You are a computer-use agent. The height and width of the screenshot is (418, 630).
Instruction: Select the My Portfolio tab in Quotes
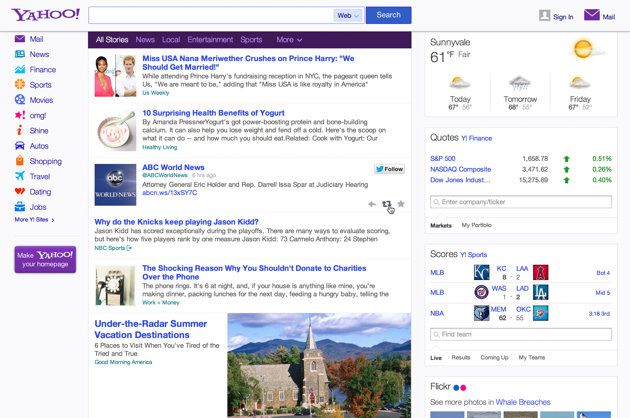(476, 225)
